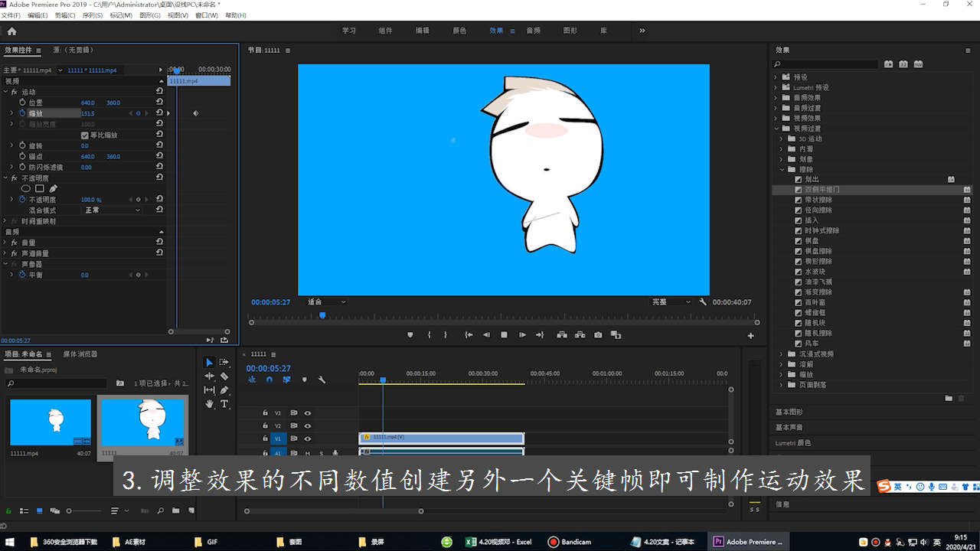Open timeline display settings wrench
The image size is (980, 551).
322,380
